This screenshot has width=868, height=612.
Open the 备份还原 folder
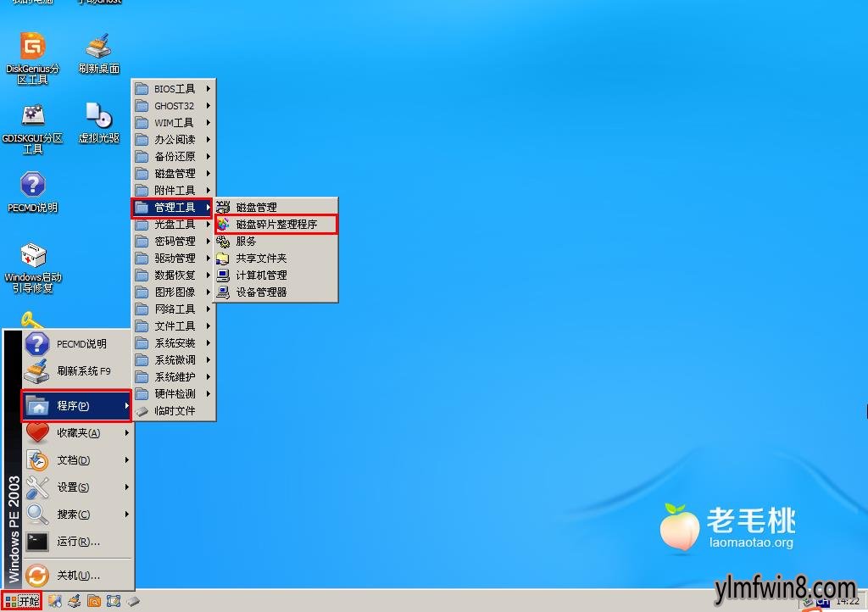[x=173, y=157]
